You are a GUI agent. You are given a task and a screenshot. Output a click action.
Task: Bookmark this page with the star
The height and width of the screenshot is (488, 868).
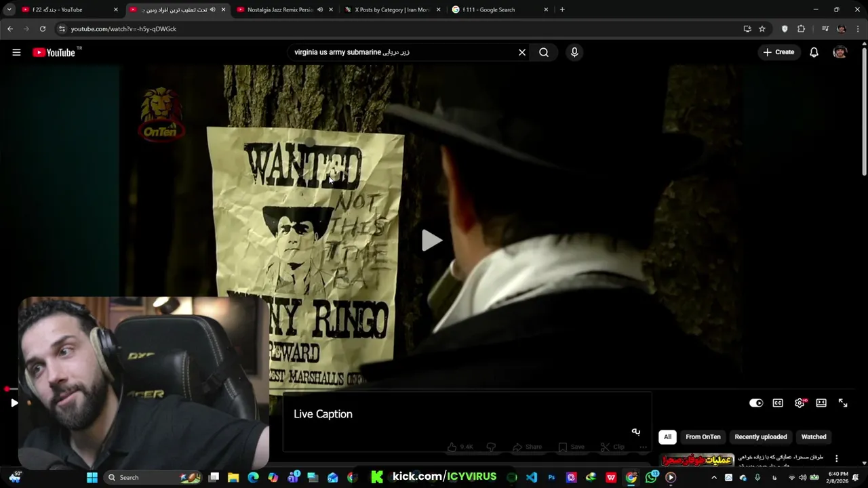click(762, 28)
